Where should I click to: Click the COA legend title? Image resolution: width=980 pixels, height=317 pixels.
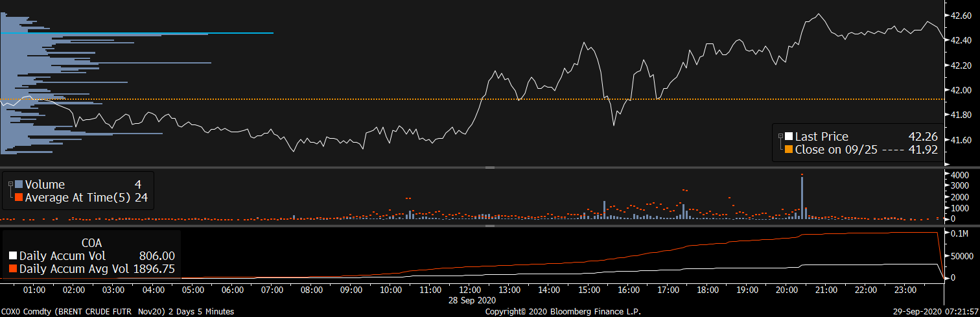pyautogui.click(x=91, y=243)
